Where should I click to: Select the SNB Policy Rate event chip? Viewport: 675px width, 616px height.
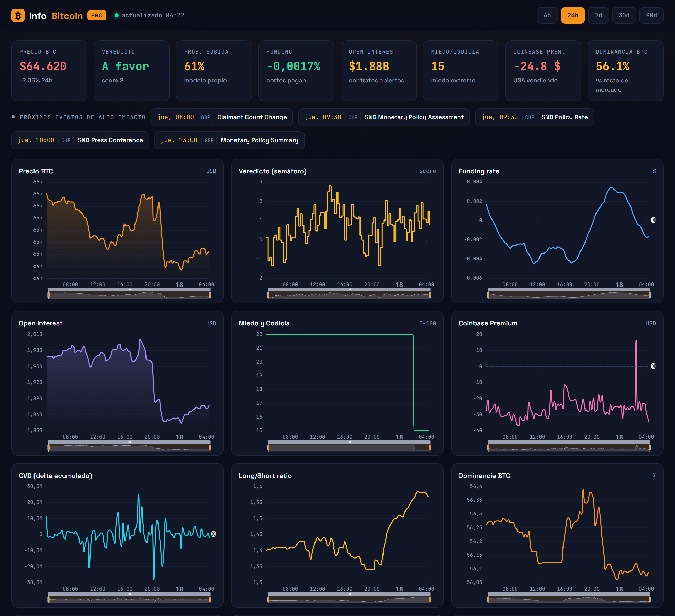534,117
